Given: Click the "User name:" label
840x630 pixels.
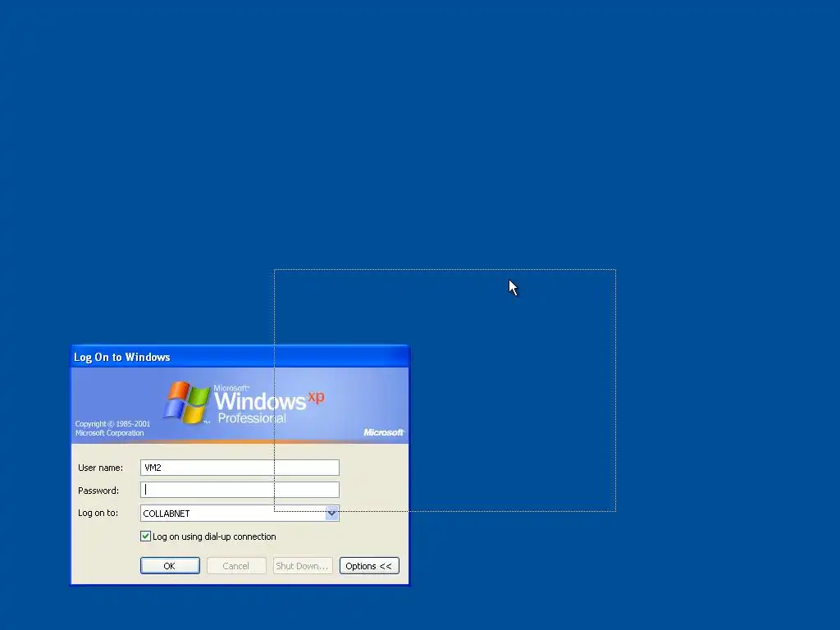Looking at the screenshot, I should tap(100, 468).
